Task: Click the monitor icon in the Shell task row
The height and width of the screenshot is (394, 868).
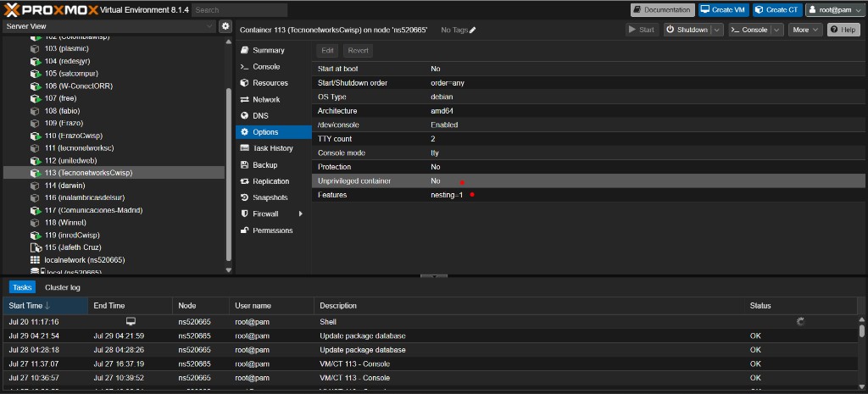Action: click(131, 321)
